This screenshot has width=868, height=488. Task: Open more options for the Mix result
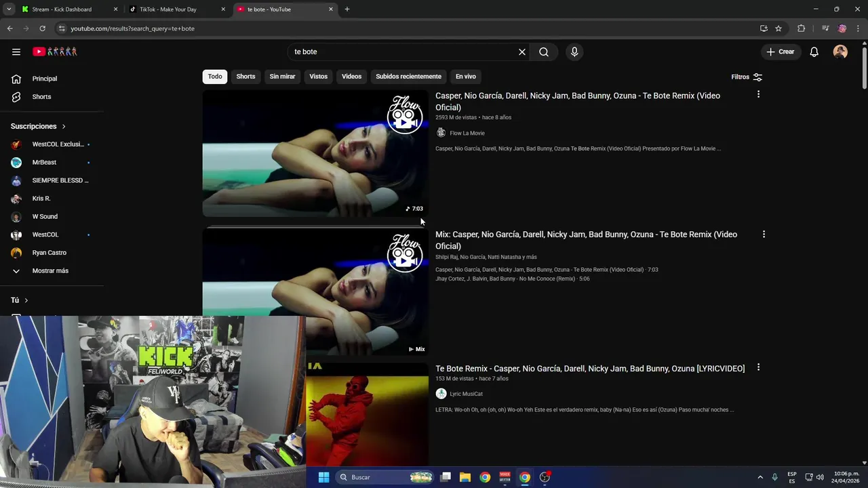click(764, 235)
